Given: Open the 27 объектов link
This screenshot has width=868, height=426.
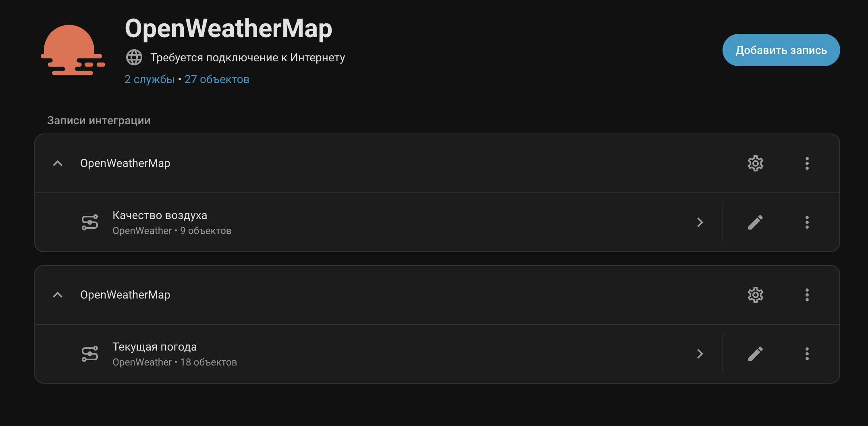Looking at the screenshot, I should (x=217, y=79).
